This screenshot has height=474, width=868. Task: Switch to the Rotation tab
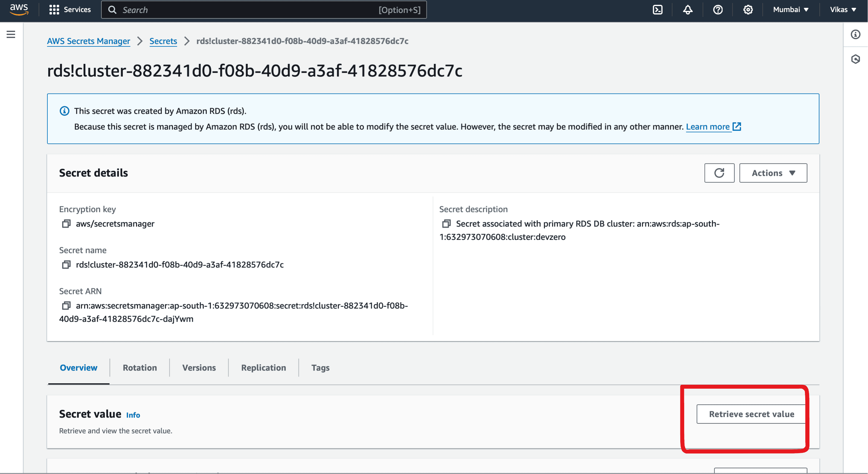(x=140, y=367)
